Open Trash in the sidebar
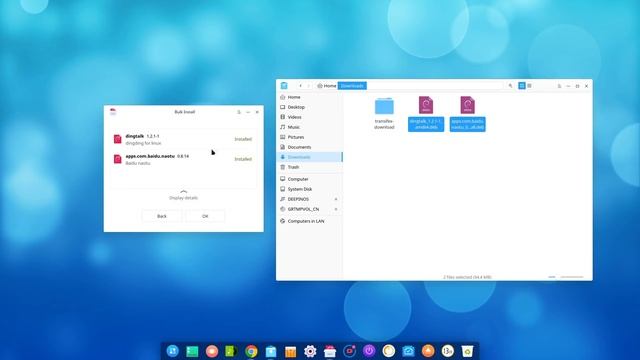640x360 pixels. (x=309, y=167)
